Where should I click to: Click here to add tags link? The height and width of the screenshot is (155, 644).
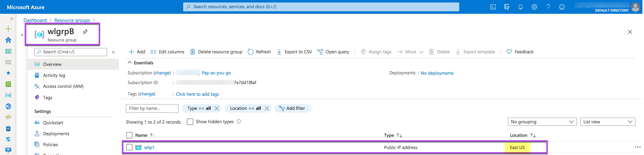[x=197, y=94]
